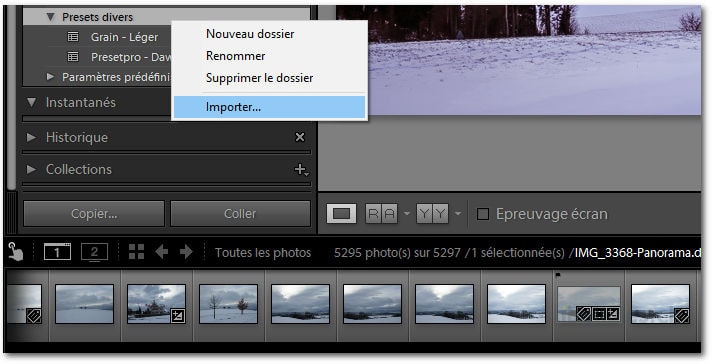Go forward with the right arrow
712x364 pixels.
coord(186,252)
